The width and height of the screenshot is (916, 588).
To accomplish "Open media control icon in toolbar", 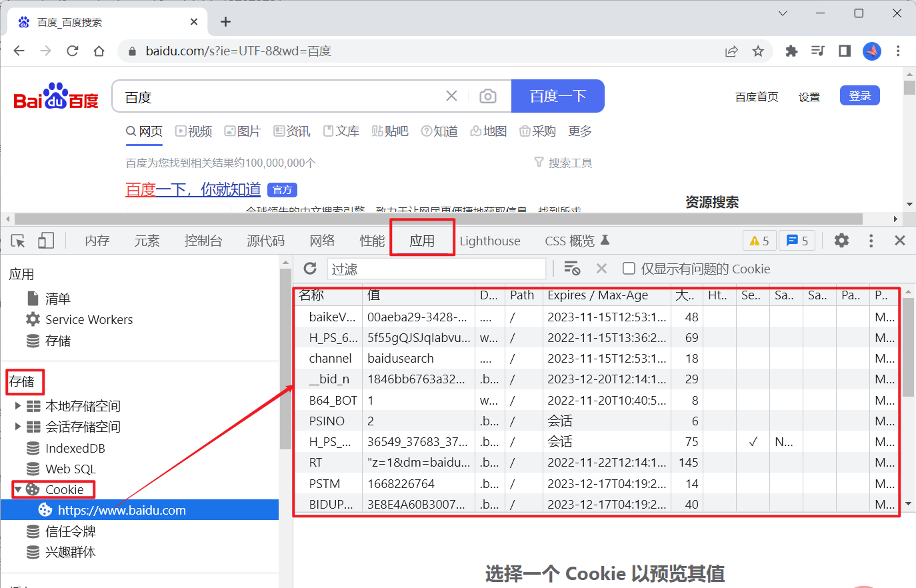I will pyautogui.click(x=818, y=51).
